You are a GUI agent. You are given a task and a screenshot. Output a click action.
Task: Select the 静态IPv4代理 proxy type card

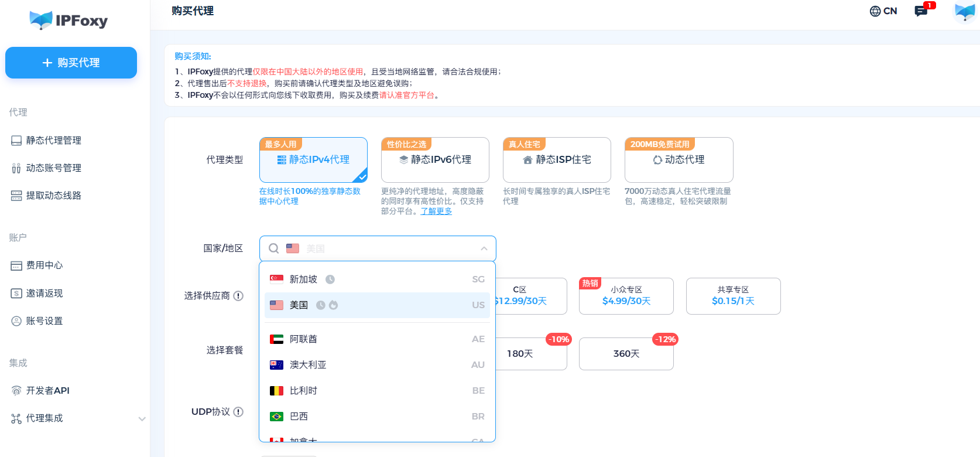313,160
